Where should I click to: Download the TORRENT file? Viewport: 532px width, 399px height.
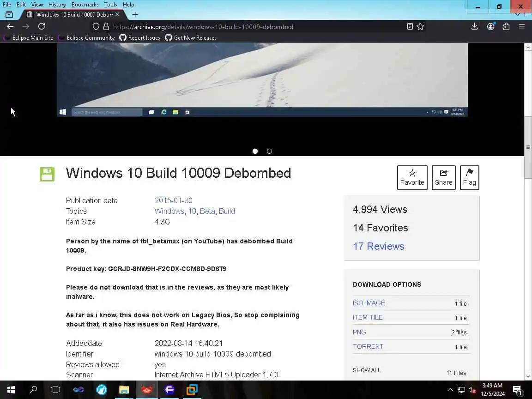pos(368,346)
